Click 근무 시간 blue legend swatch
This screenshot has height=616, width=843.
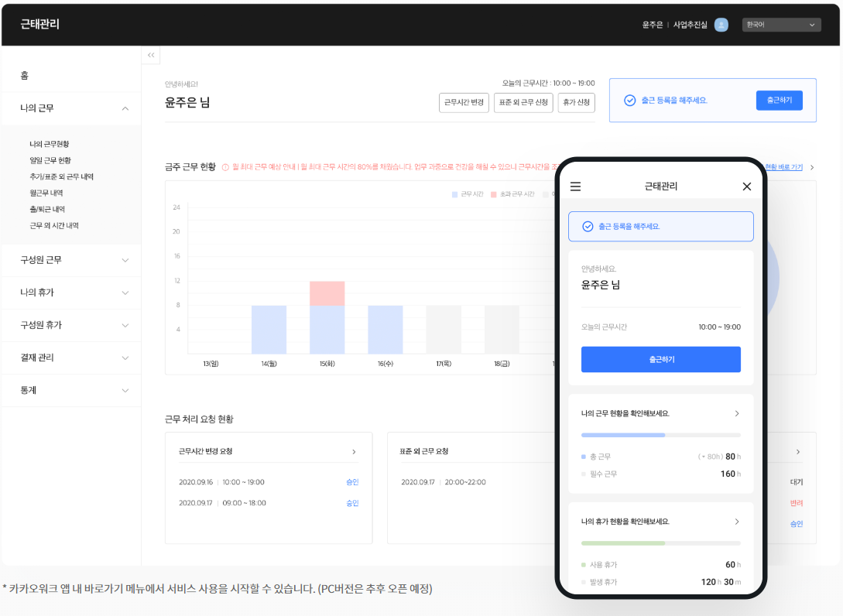(455, 194)
